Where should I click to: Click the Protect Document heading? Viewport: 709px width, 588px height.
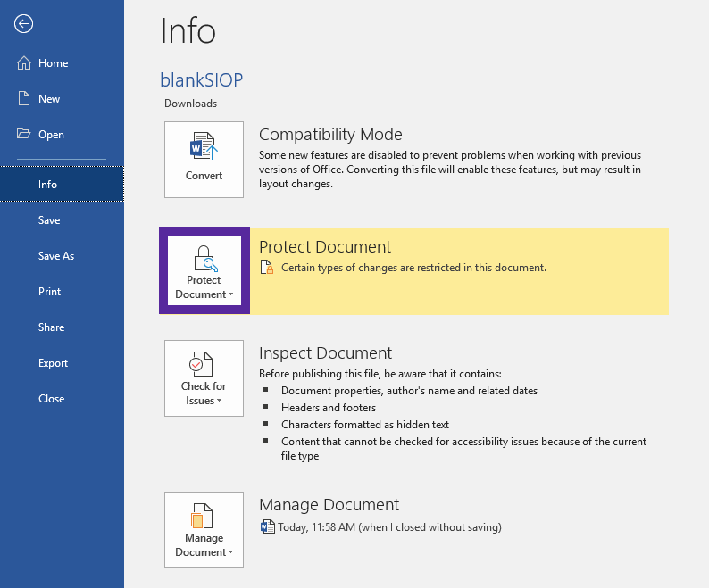tap(325, 247)
